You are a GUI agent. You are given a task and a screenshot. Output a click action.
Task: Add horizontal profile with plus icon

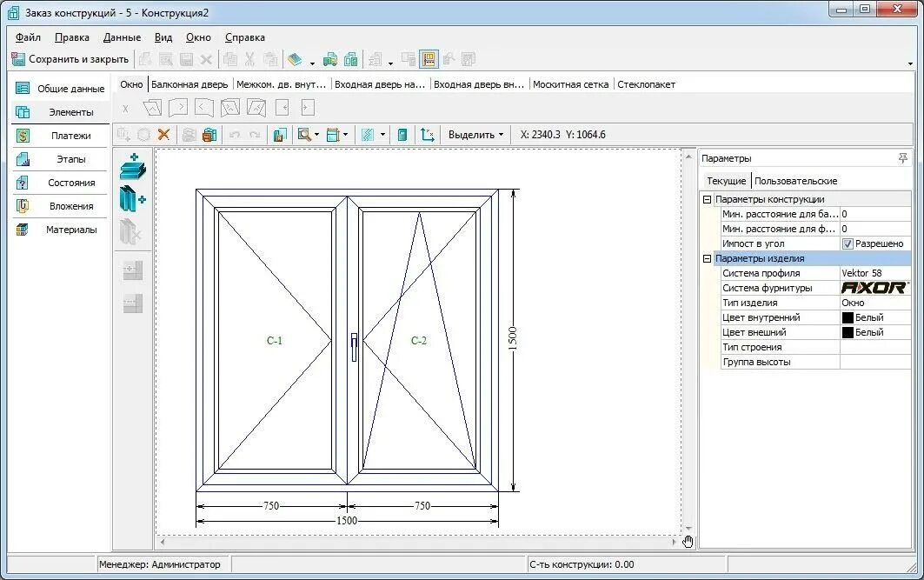pyautogui.click(x=133, y=166)
